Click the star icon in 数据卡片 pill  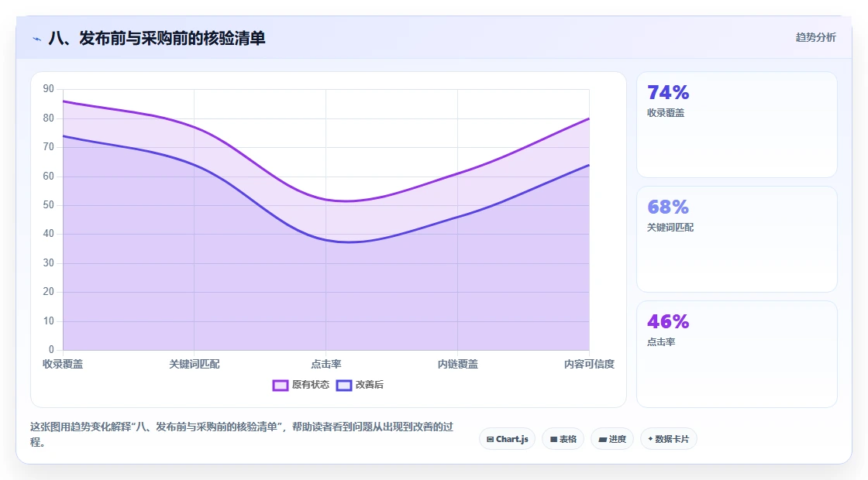[650, 439]
